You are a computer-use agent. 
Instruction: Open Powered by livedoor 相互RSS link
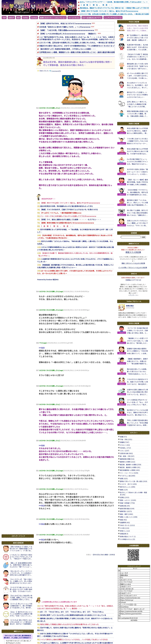pyautogui.click(x=48, y=279)
